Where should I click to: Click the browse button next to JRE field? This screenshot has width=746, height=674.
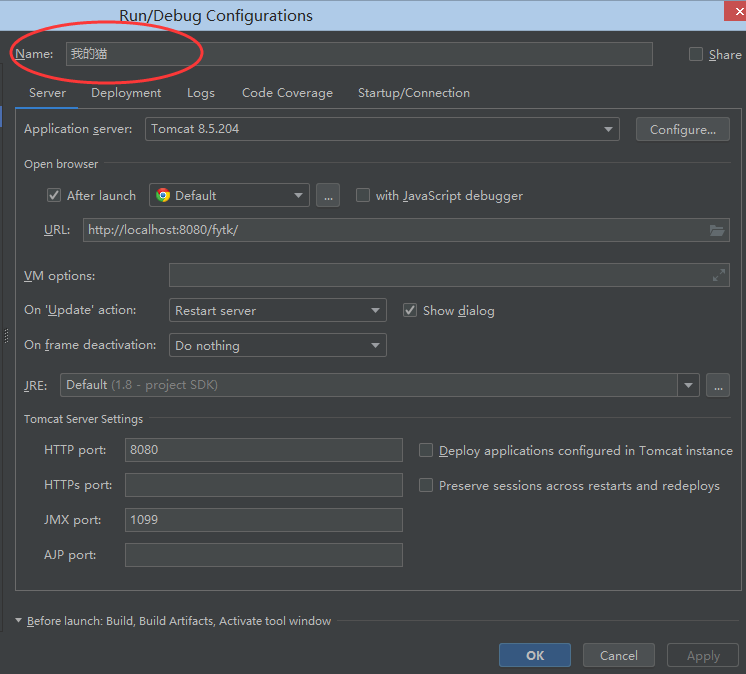(718, 385)
